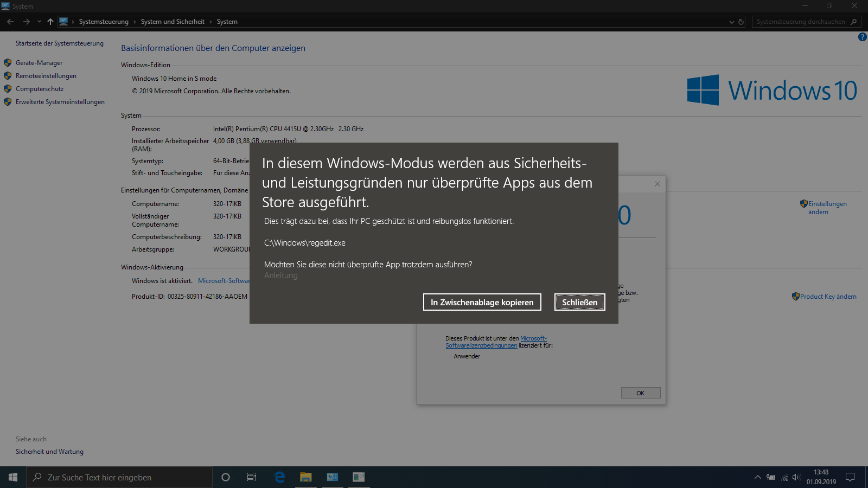
Task: Show hidden system tray icons
Action: tap(757, 477)
